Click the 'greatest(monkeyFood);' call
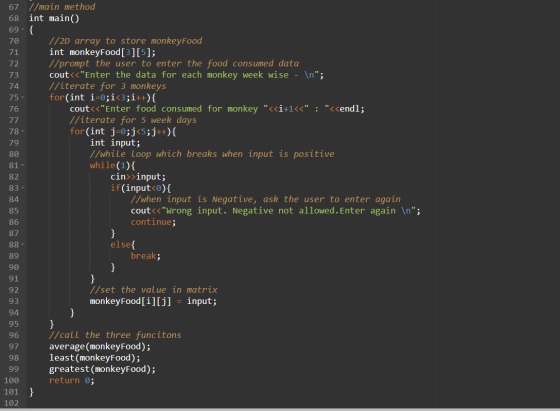Image resolution: width=560 pixels, height=411 pixels. coord(102,369)
